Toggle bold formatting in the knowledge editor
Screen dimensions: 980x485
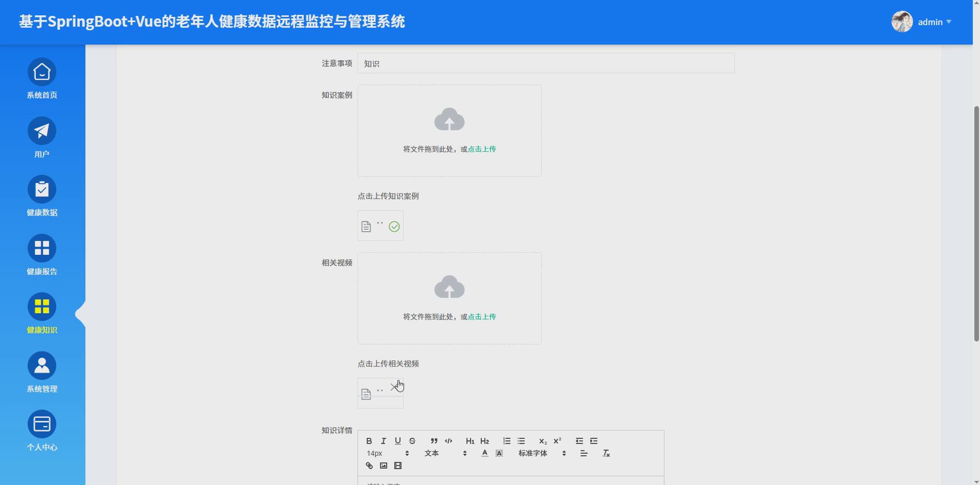369,440
